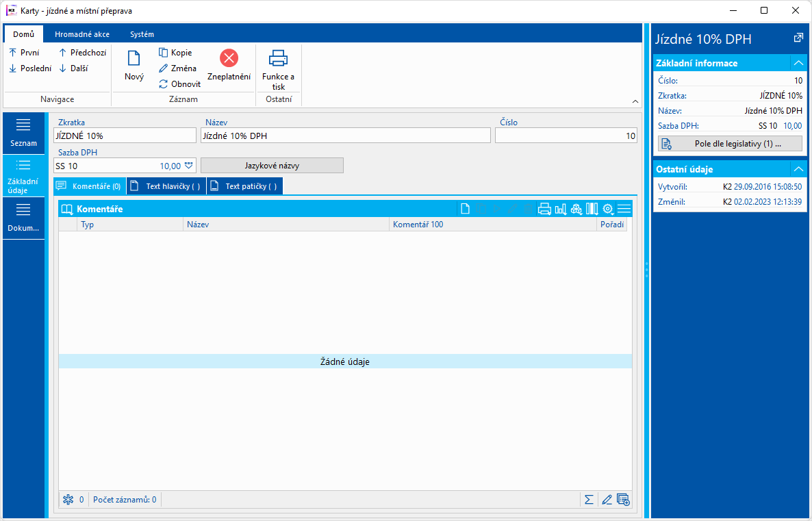This screenshot has width=812, height=521.
Task: Click the panel splitter handle dots
Action: tap(646, 270)
